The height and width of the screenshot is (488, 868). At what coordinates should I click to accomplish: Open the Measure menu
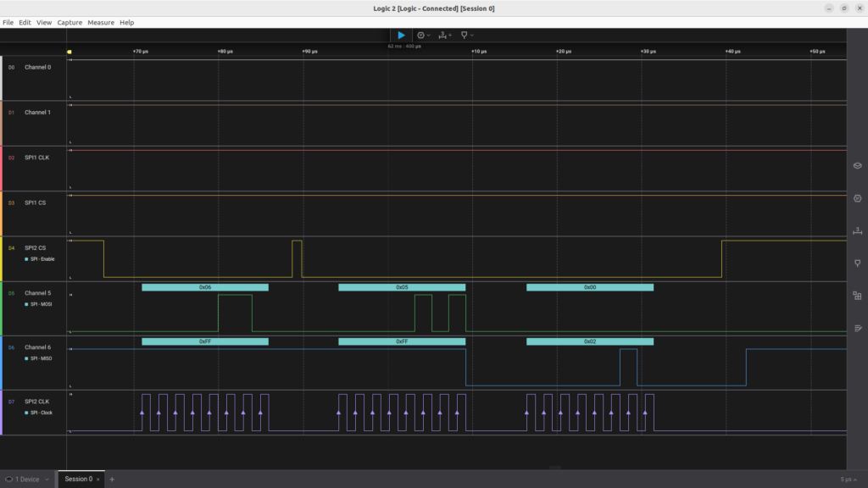(x=101, y=23)
